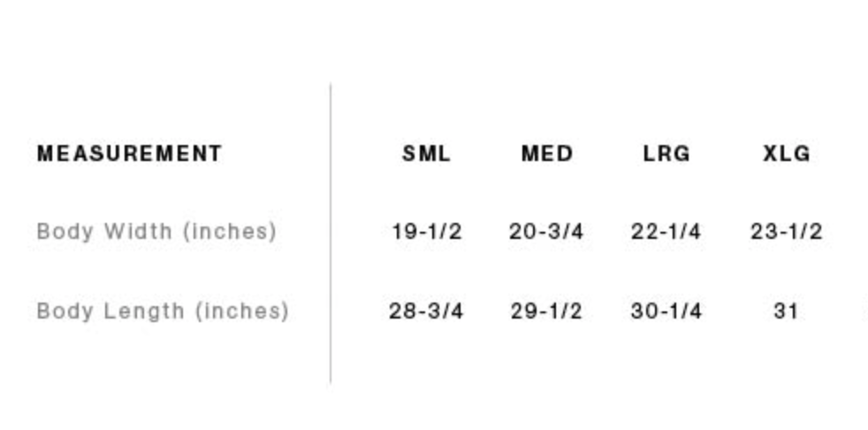
Task: Click the word Body before Width
Action: coord(66,232)
